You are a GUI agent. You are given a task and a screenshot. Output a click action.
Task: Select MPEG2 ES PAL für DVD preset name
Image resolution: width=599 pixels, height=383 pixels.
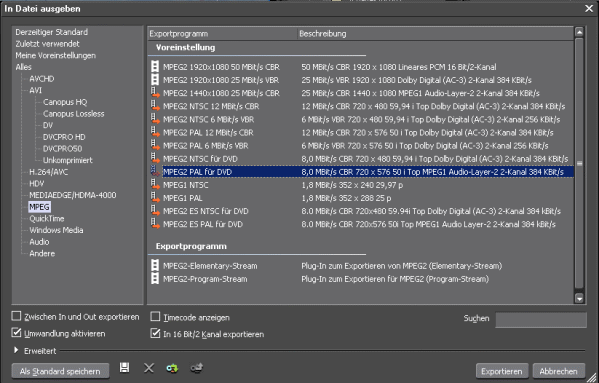202,224
